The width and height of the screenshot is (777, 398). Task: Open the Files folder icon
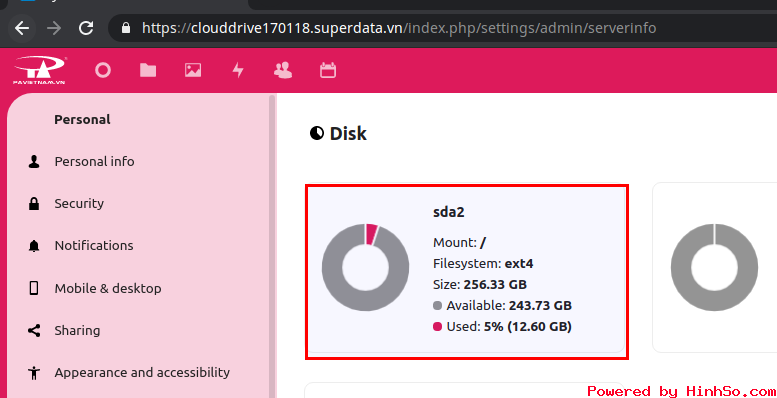(x=148, y=70)
